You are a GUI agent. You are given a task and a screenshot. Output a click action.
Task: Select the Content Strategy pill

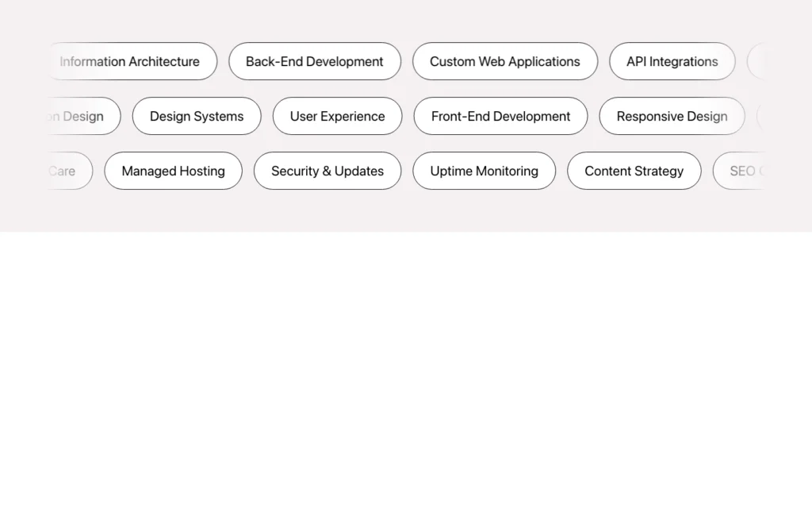(634, 171)
